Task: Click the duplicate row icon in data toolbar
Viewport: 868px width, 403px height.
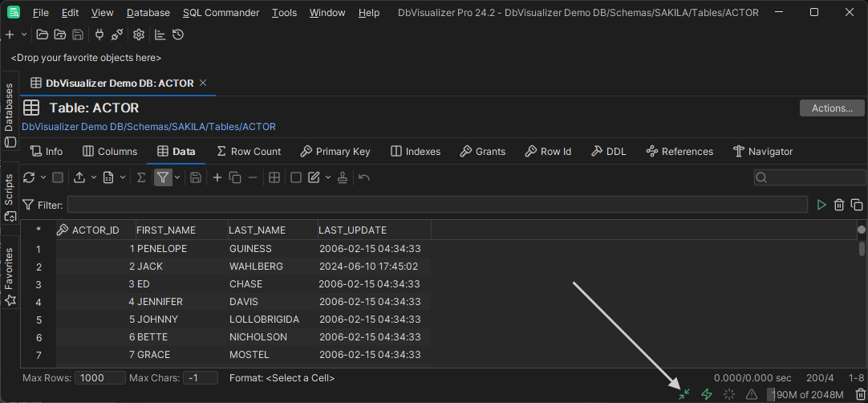Action: 235,177
